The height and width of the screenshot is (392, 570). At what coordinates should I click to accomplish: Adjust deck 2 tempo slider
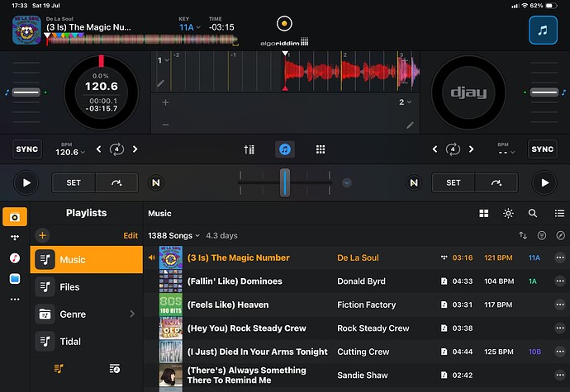544,92
